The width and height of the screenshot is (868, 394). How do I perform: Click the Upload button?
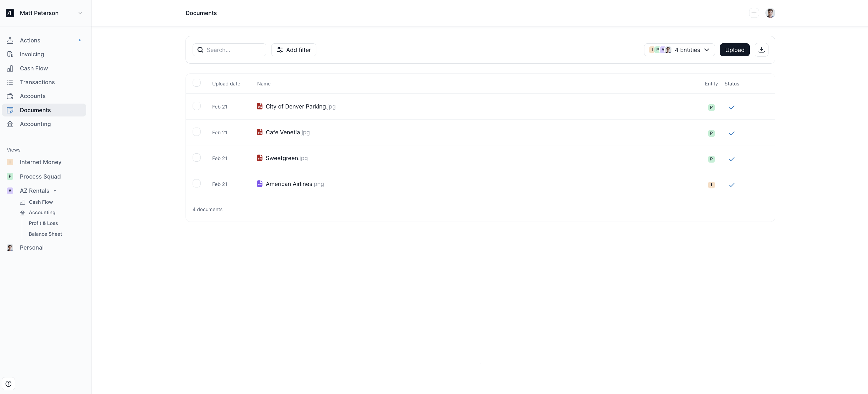click(x=735, y=49)
